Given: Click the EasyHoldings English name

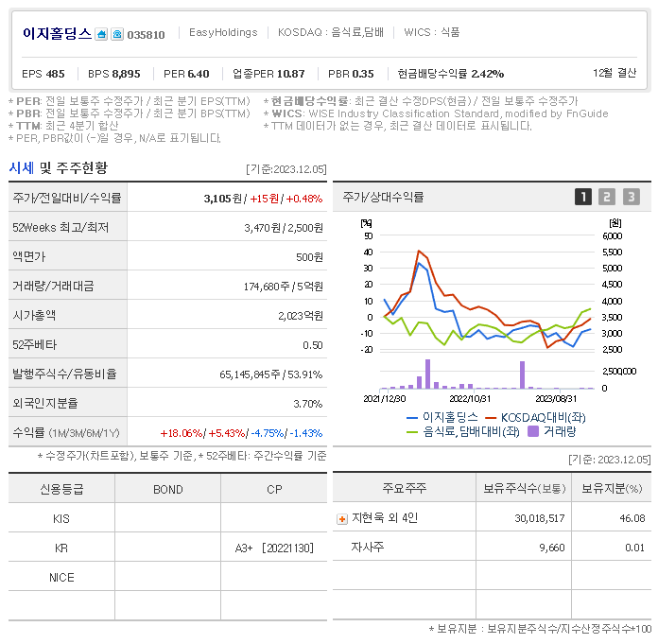Looking at the screenshot, I should tap(223, 32).
